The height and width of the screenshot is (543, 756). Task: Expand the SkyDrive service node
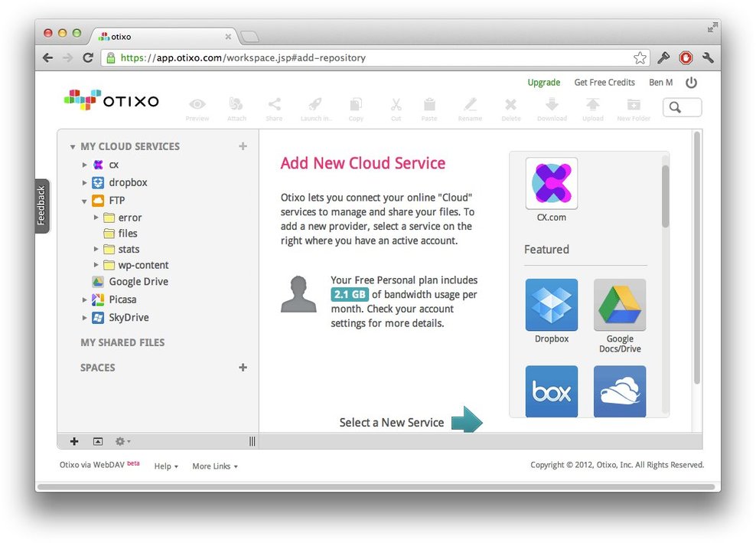(84, 318)
